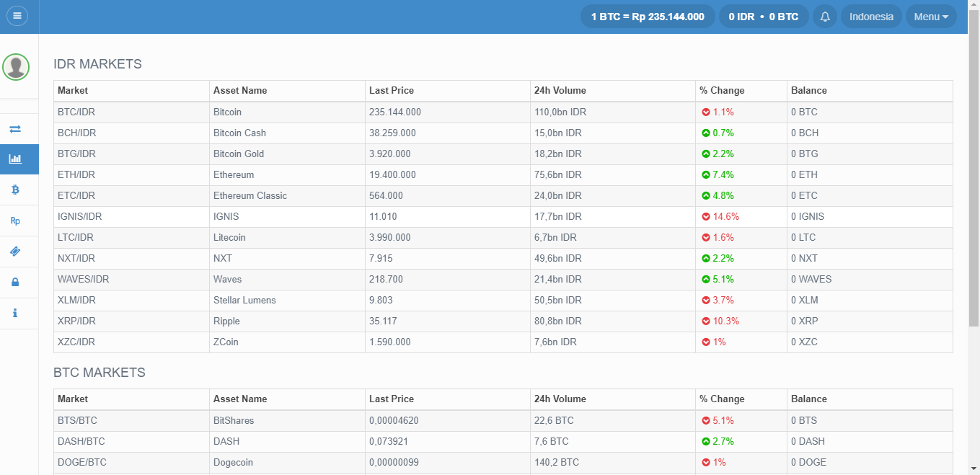Open the ETC/IDR market row

pyautogui.click(x=503, y=196)
